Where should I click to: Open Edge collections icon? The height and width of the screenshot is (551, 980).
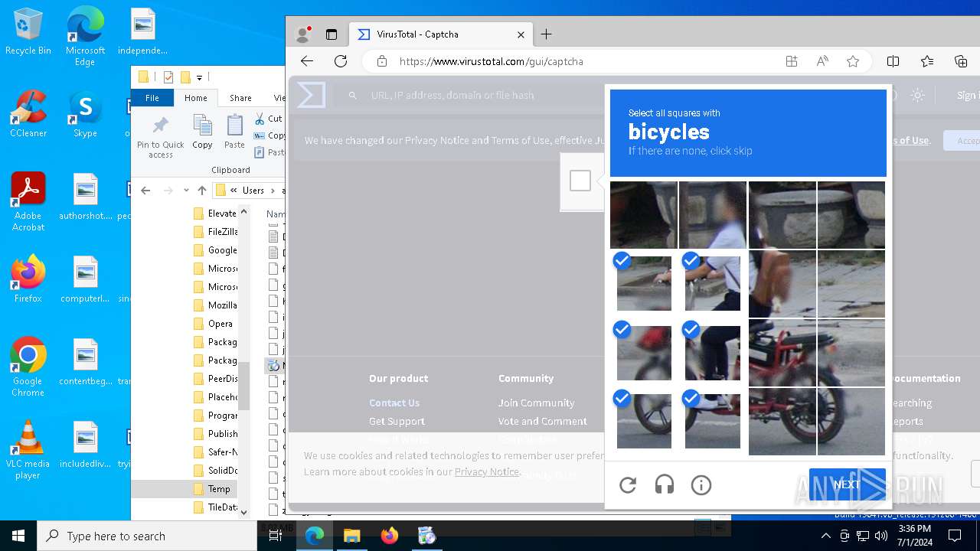[x=961, y=61]
